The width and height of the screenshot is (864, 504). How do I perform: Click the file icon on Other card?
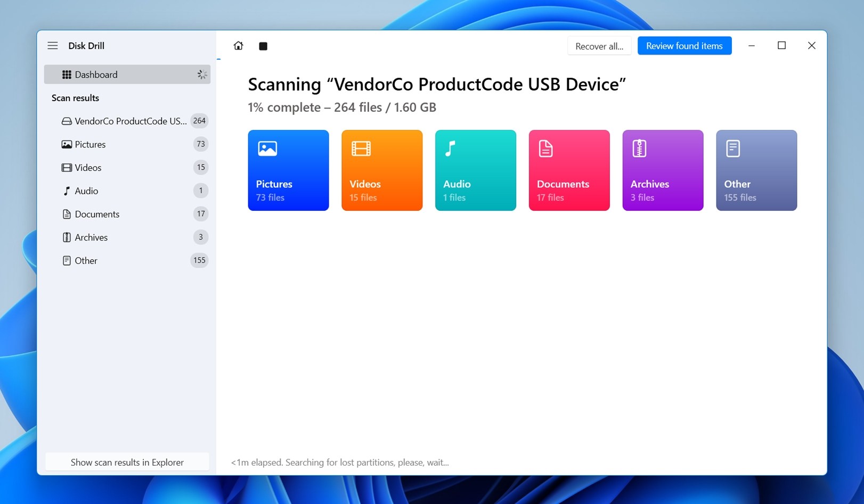[x=733, y=148]
